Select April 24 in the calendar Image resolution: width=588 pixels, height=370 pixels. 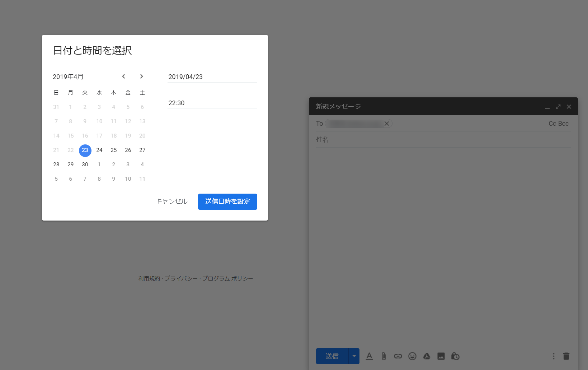99,150
